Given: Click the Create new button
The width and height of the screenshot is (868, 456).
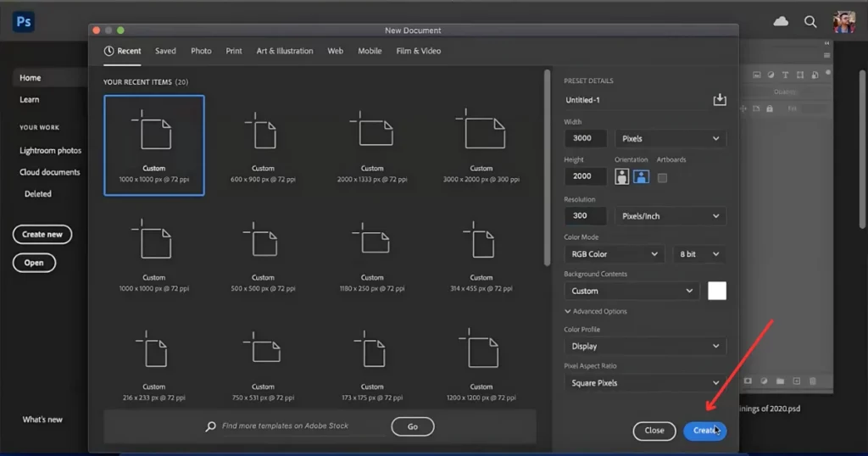Looking at the screenshot, I should (x=42, y=235).
